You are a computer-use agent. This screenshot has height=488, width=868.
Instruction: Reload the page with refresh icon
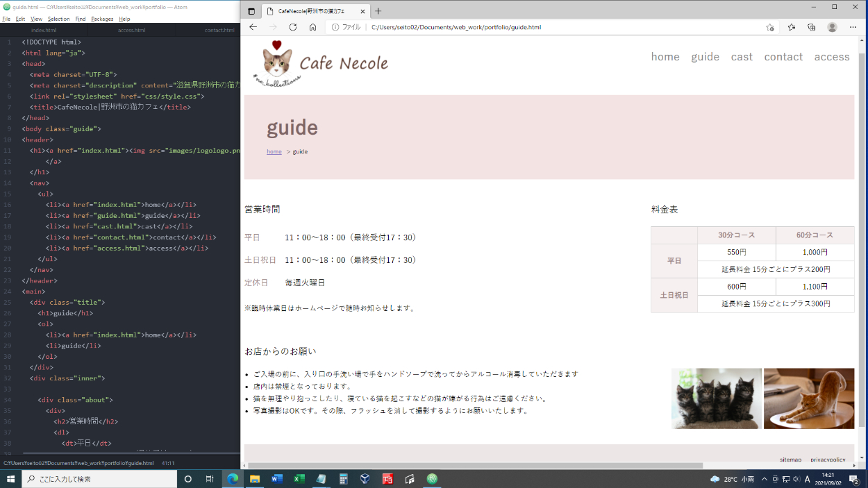(x=293, y=27)
